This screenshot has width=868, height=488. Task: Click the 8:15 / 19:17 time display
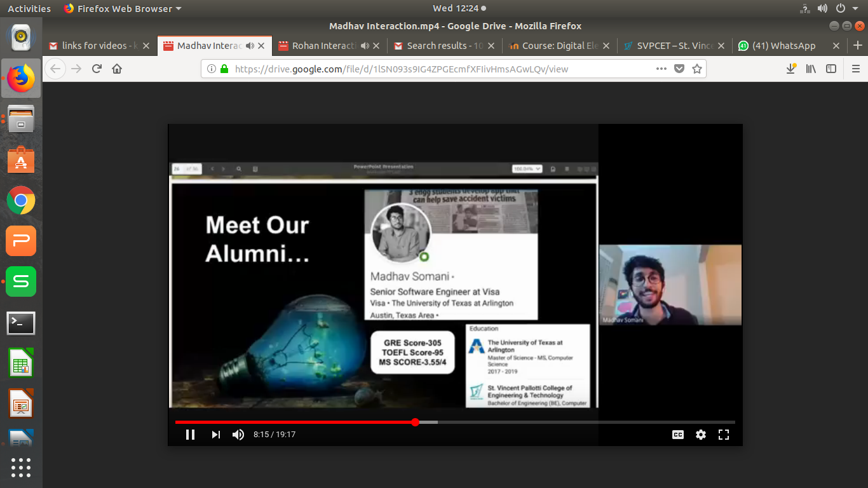[x=275, y=435]
